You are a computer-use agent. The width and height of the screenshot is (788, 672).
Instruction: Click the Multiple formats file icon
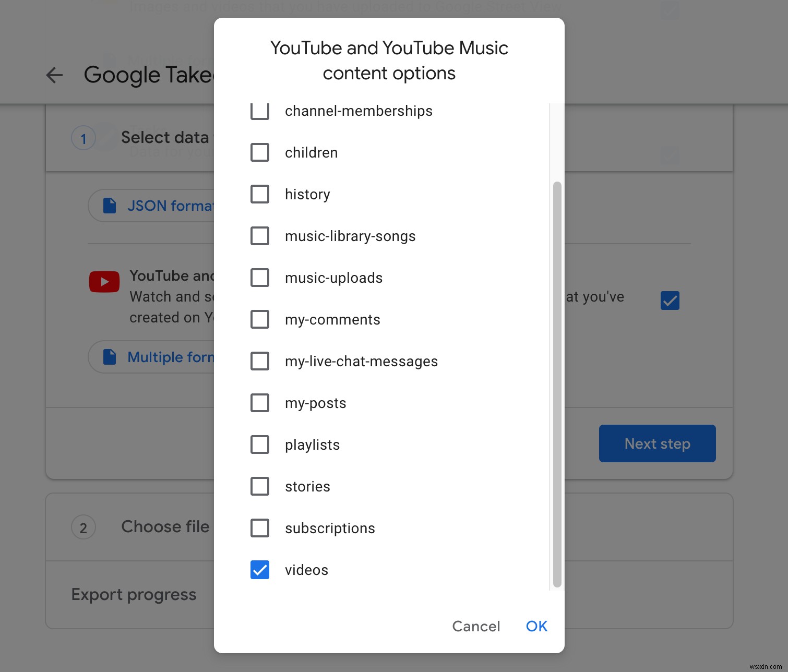tap(109, 357)
